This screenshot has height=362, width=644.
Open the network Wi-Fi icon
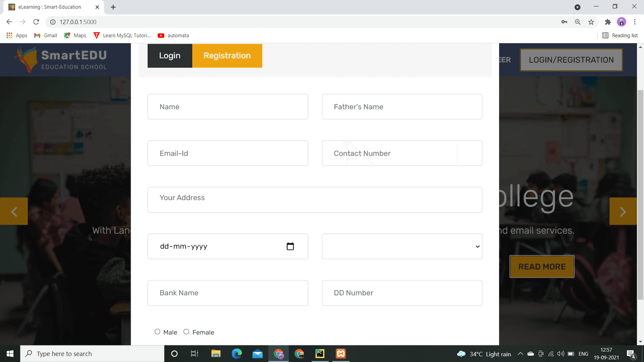[551, 354]
